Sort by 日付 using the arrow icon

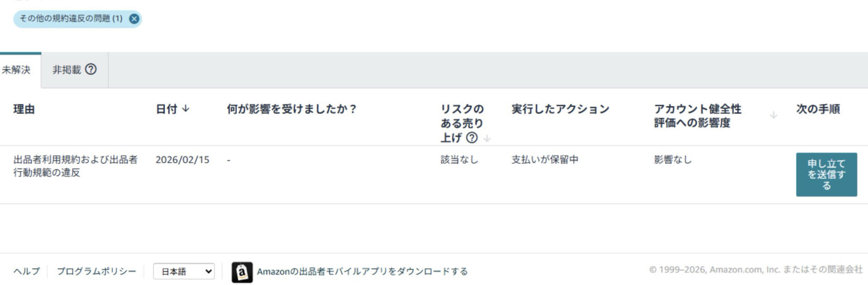186,109
